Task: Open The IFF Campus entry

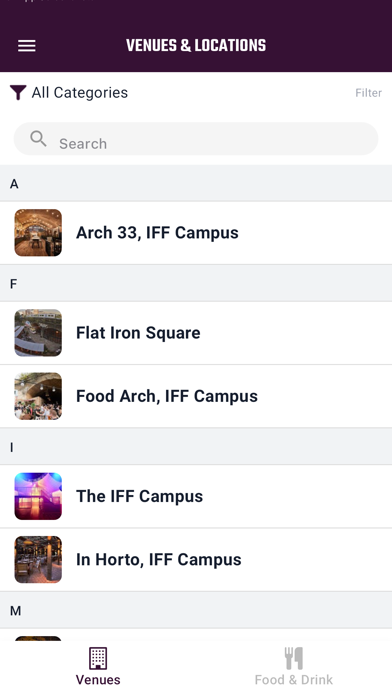Action: coord(196,497)
